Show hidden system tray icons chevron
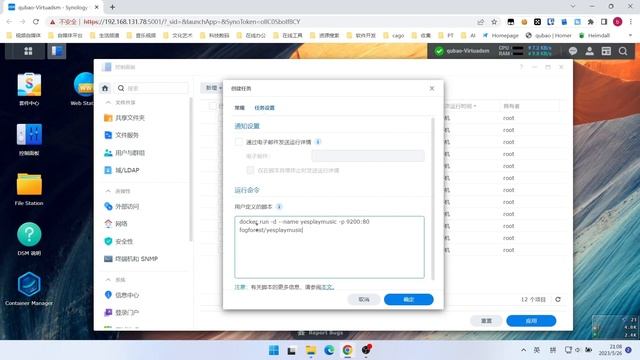640x360 pixels. pyautogui.click(x=523, y=350)
